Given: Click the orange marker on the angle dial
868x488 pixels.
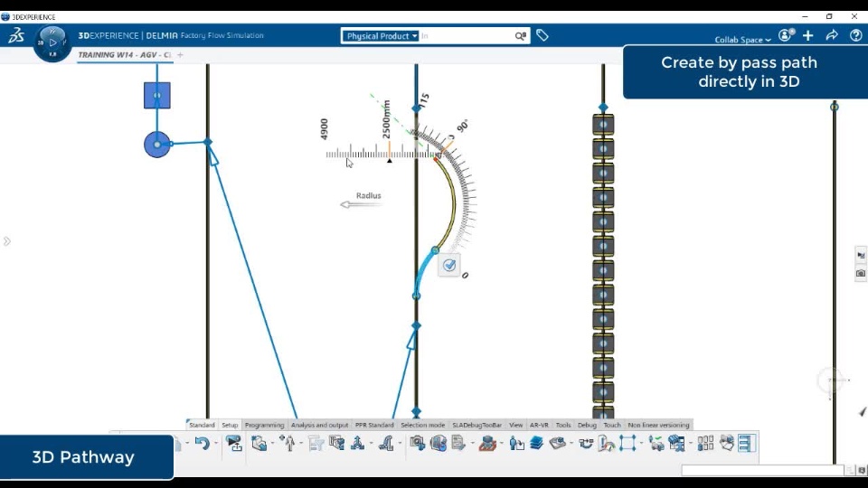Looking at the screenshot, I should tap(448, 147).
